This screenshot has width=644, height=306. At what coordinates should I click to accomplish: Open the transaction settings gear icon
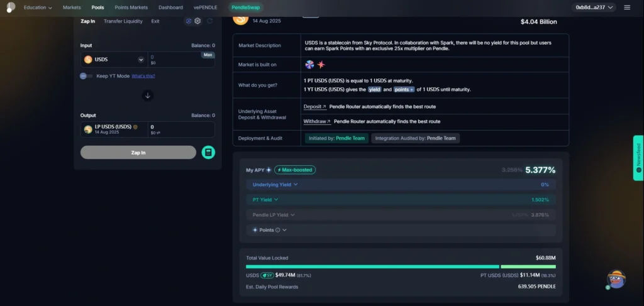(x=197, y=21)
